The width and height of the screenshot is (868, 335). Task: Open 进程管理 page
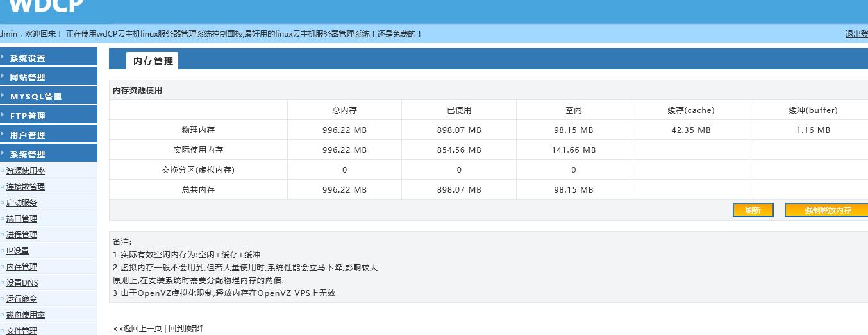point(22,235)
